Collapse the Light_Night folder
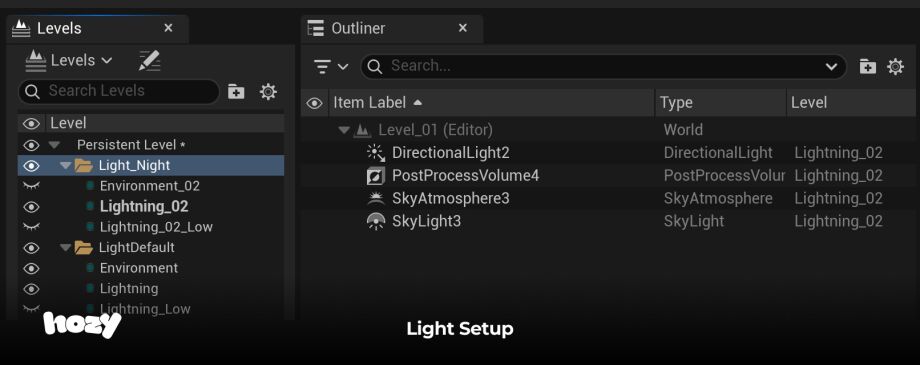This screenshot has width=920, height=365. pyautogui.click(x=66, y=166)
